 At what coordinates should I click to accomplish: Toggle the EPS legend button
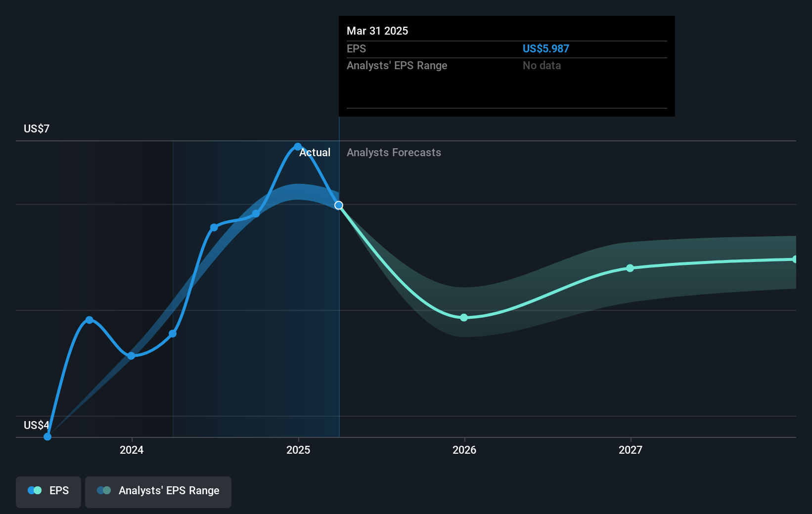click(48, 492)
